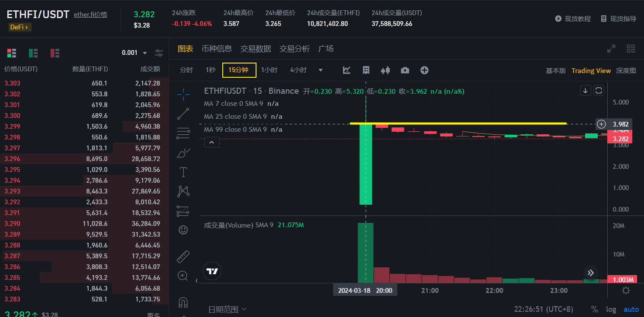Toggle the magnet snap mode
This screenshot has width=644, height=317.
pyautogui.click(x=183, y=302)
